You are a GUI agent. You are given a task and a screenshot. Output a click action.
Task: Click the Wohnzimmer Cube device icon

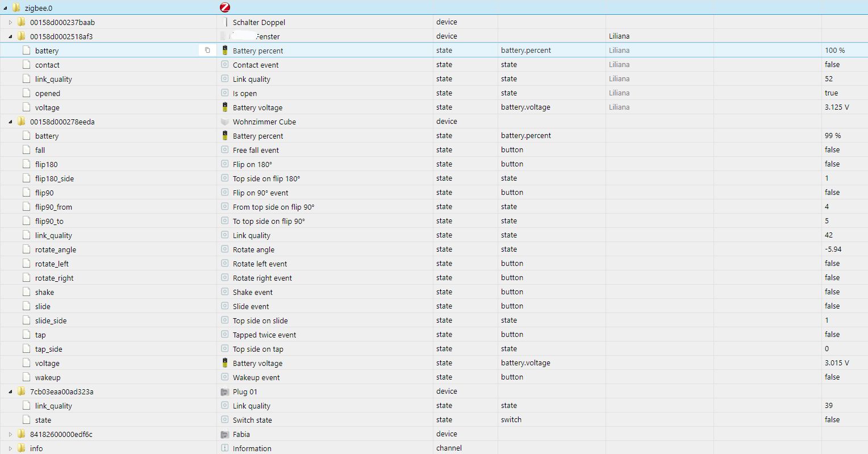[x=224, y=122]
